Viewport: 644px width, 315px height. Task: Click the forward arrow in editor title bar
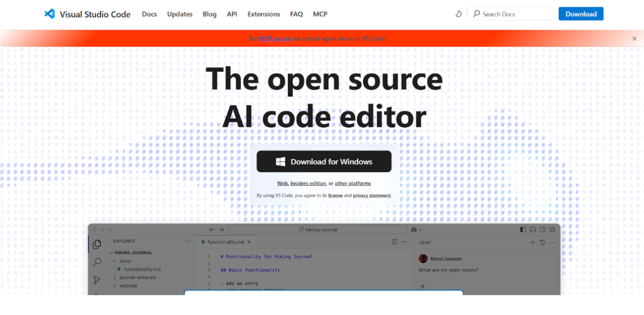pyautogui.click(x=221, y=230)
